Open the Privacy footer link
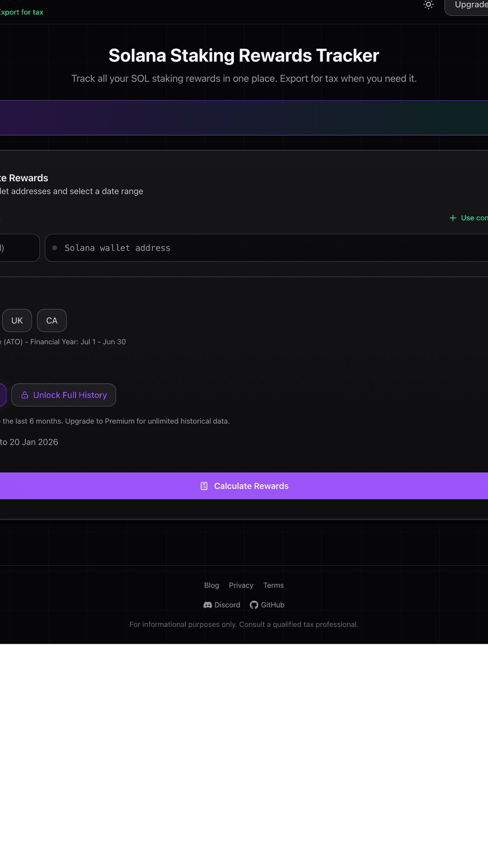 [x=241, y=585]
